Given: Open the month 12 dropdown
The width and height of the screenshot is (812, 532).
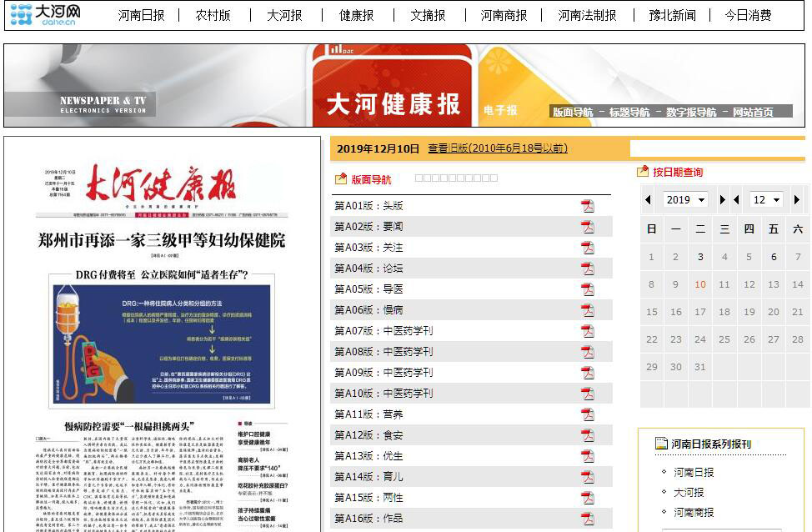Looking at the screenshot, I should (x=766, y=200).
